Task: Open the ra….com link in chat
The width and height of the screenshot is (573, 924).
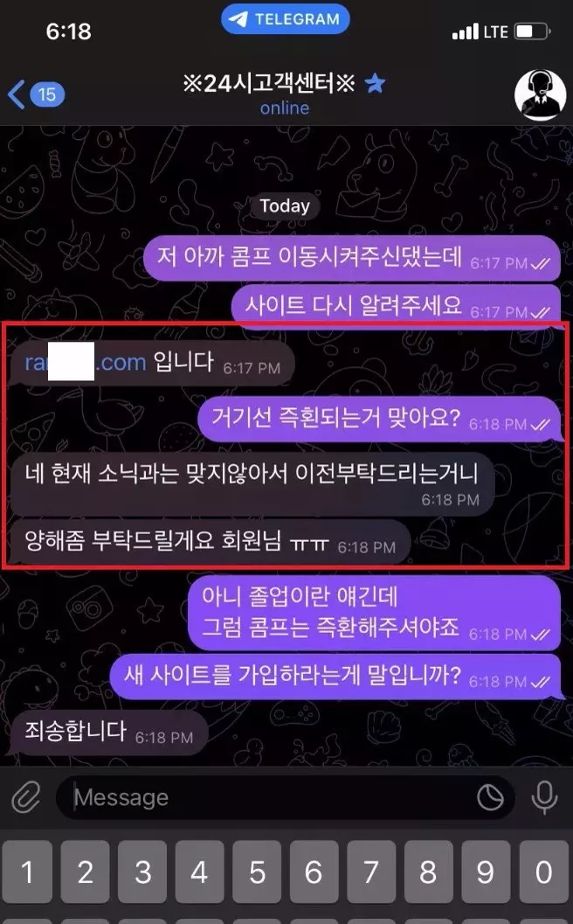Action: coord(86,362)
